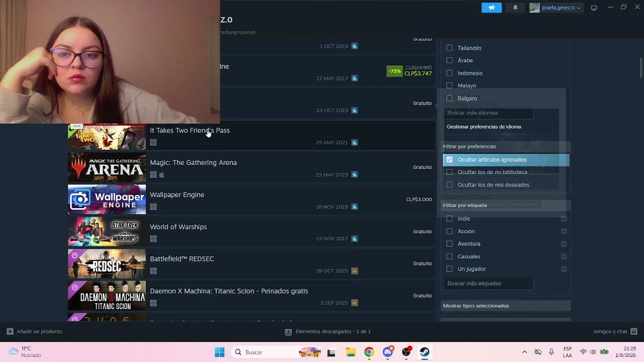This screenshot has height=362, width=644.
Task: Check the Un jugador tag filter
Action: pos(449,269)
